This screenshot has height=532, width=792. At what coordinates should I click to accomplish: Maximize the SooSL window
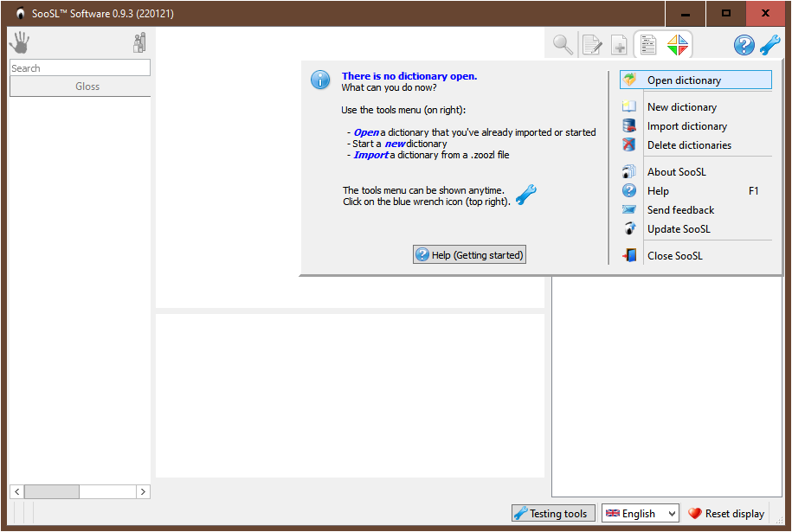pyautogui.click(x=726, y=14)
